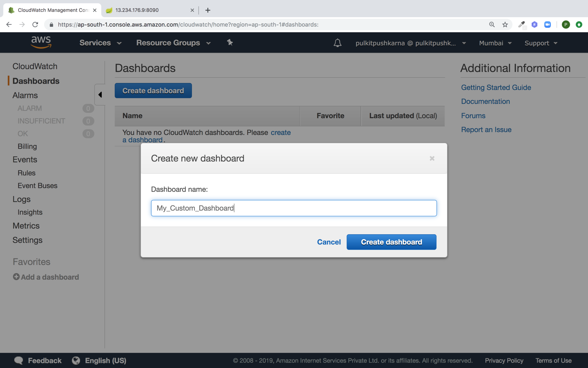Collapse the left sidebar with arrow toggle
Image resolution: width=588 pixels, height=368 pixels.
pos(100,95)
